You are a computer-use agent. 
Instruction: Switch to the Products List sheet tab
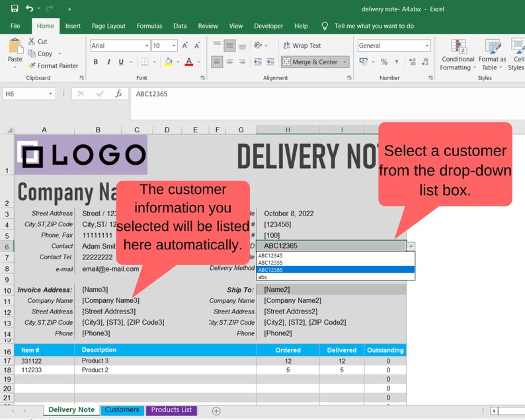(171, 410)
